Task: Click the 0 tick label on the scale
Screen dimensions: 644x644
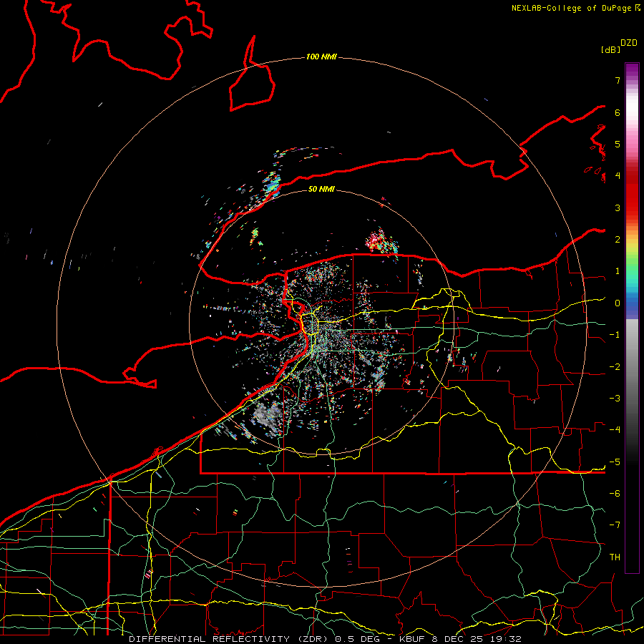Action: coord(617,303)
